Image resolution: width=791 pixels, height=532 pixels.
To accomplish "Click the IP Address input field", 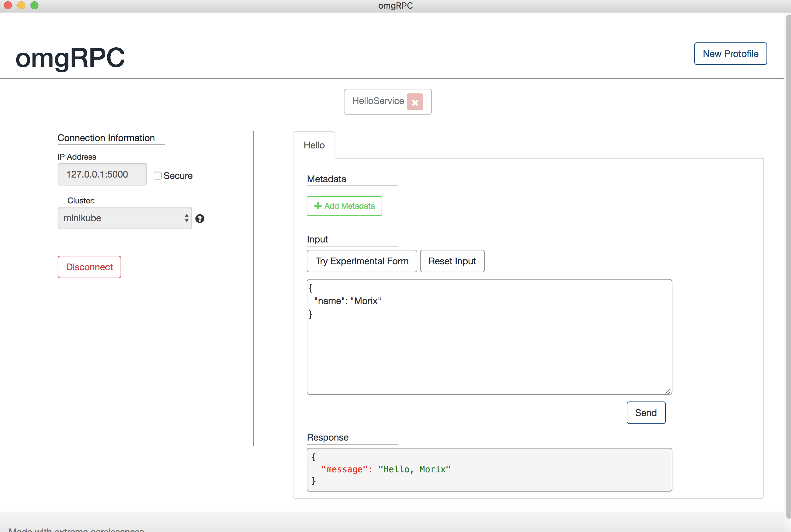I will pyautogui.click(x=102, y=174).
